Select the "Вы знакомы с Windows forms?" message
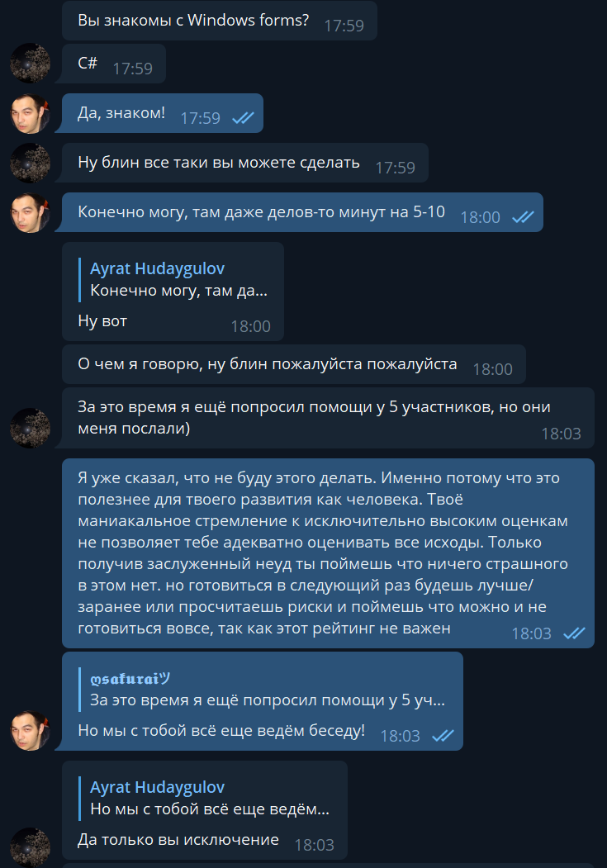Screen dimensions: 607x868 click(x=220, y=21)
